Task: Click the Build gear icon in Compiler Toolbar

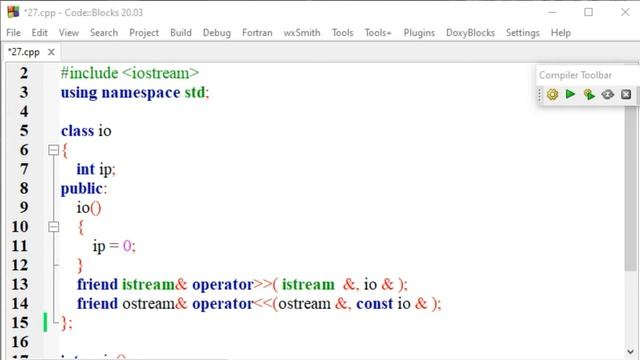Action: click(x=552, y=94)
